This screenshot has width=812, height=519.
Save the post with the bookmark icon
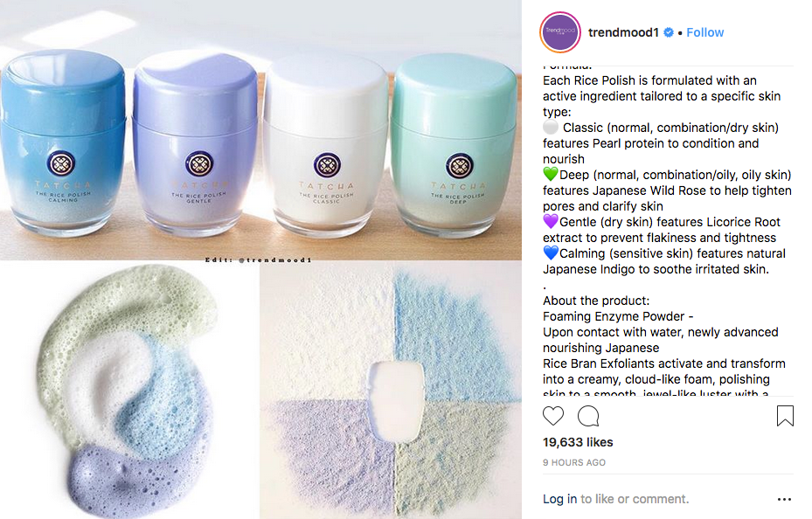(x=785, y=416)
